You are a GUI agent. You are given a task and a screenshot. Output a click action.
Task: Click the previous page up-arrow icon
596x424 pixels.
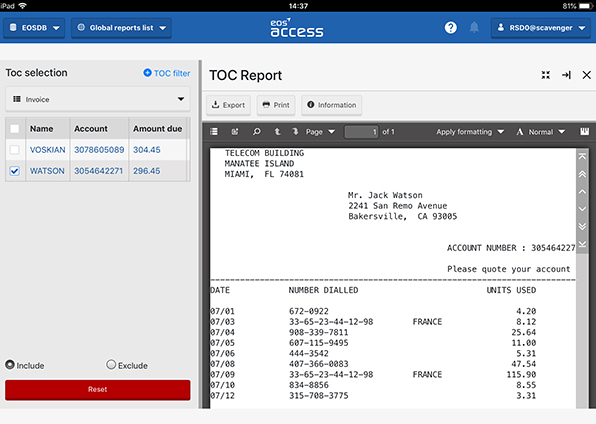pyautogui.click(x=277, y=132)
